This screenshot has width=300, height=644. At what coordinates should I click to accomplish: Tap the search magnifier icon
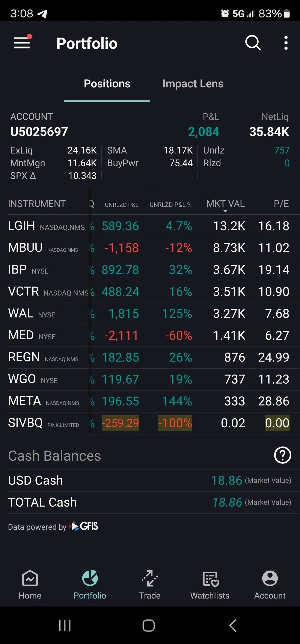click(253, 43)
